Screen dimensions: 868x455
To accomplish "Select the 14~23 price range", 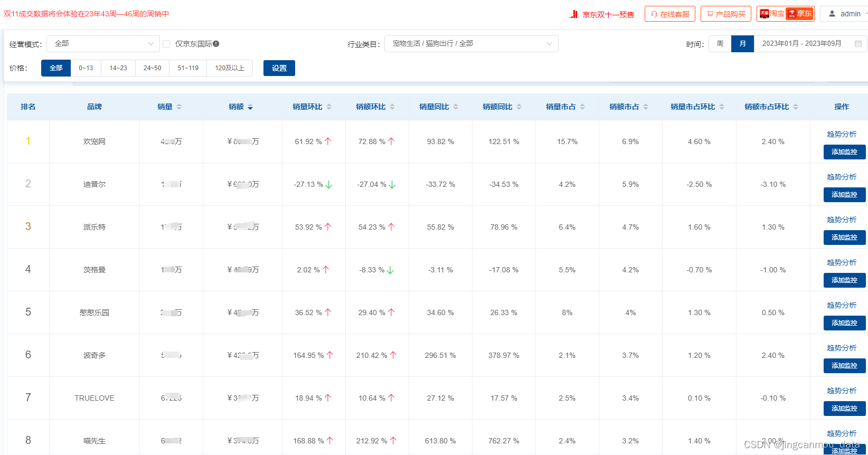I will coord(118,68).
